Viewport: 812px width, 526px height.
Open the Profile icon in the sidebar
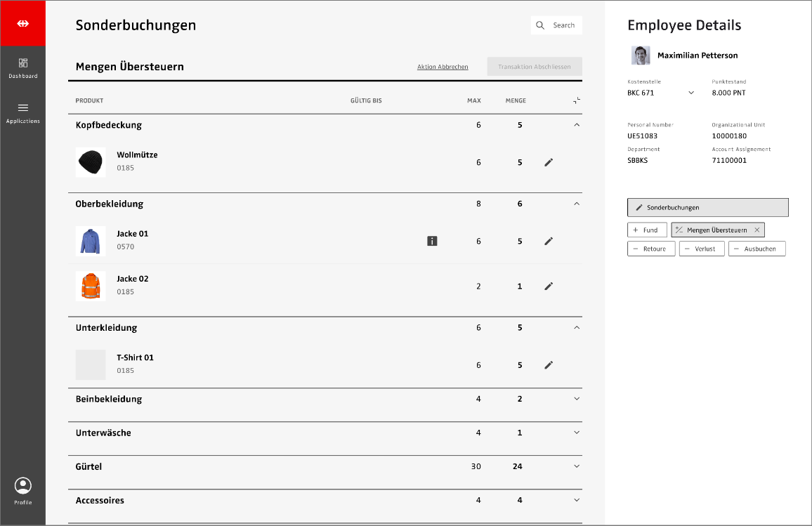pos(23,490)
